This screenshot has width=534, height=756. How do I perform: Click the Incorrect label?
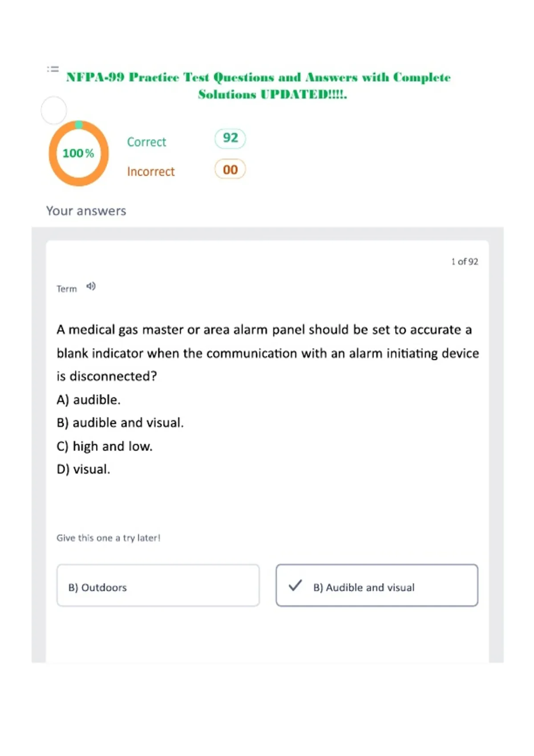[x=151, y=172]
